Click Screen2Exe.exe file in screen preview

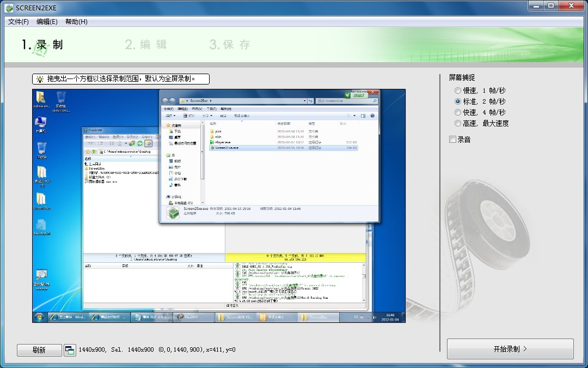click(x=226, y=148)
